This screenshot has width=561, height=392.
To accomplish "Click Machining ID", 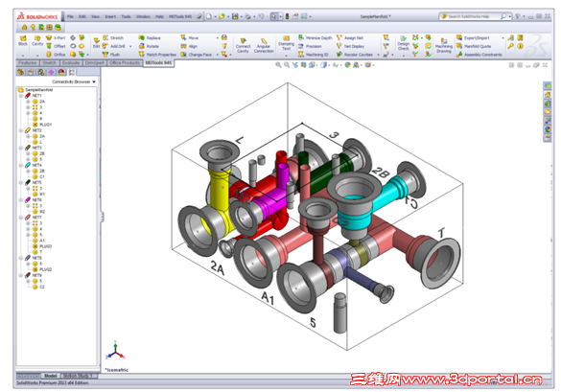I will [x=313, y=55].
